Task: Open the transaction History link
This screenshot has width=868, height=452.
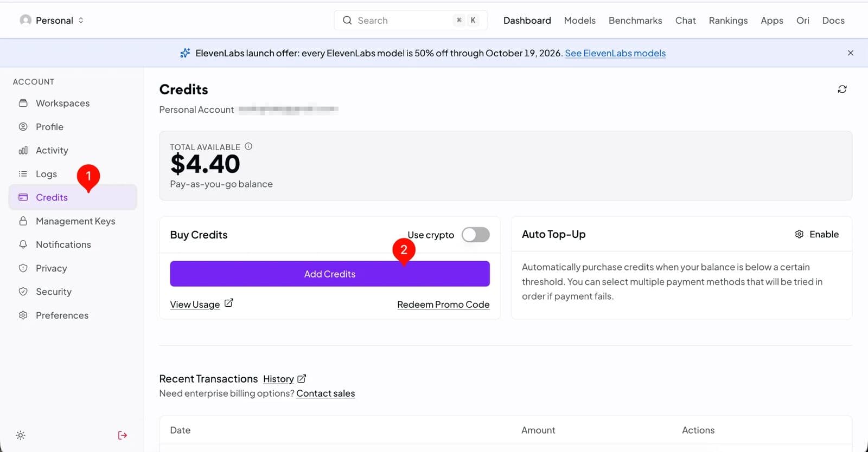Action: (x=278, y=379)
